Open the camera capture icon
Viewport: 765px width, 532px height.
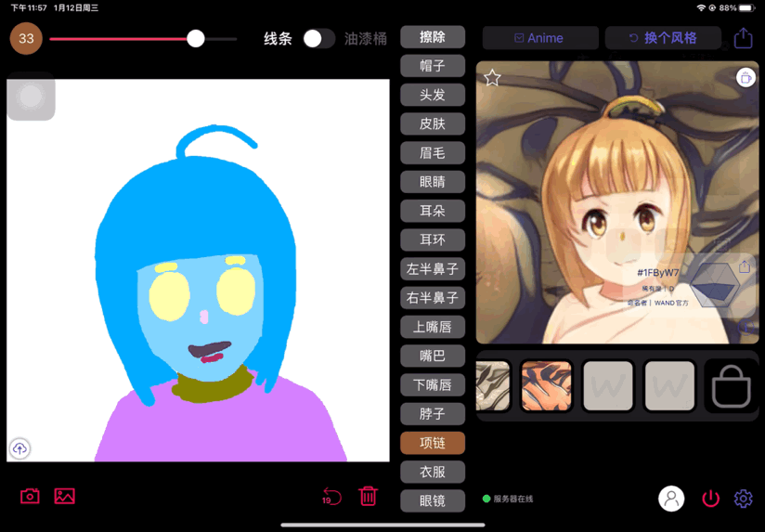pos(30,497)
